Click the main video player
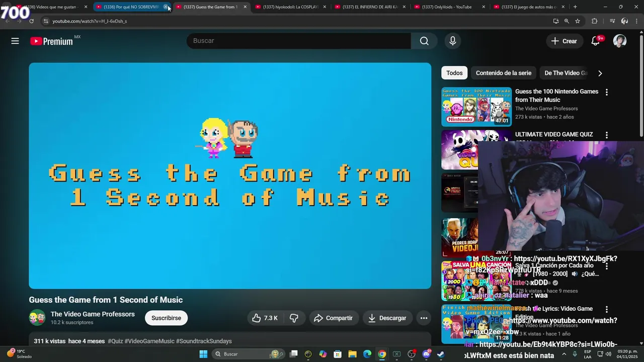644x362 pixels. 230,176
